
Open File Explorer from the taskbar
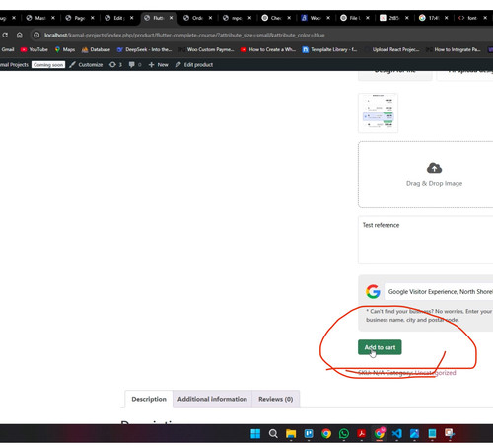coord(291,433)
